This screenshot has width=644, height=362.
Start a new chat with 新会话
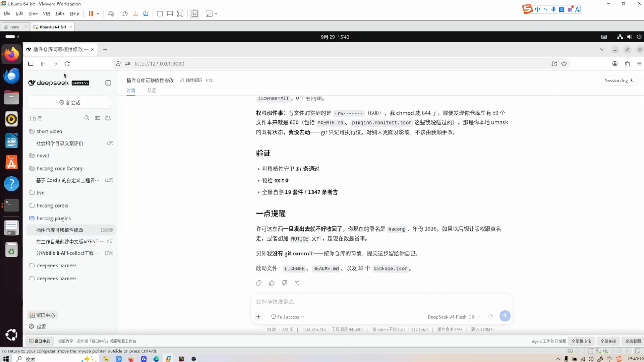pos(70,103)
